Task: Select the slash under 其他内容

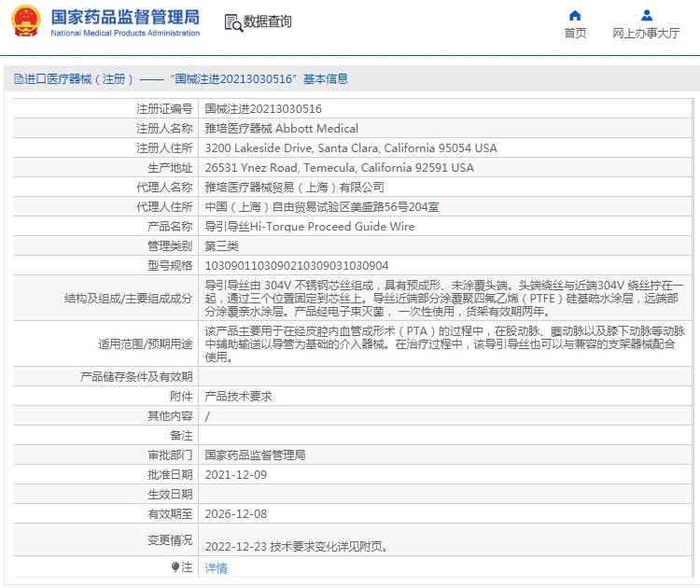Action: 207,416
